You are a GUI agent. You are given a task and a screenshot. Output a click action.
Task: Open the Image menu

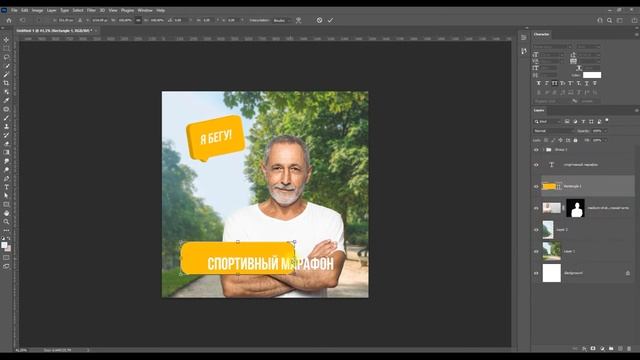coord(37,10)
